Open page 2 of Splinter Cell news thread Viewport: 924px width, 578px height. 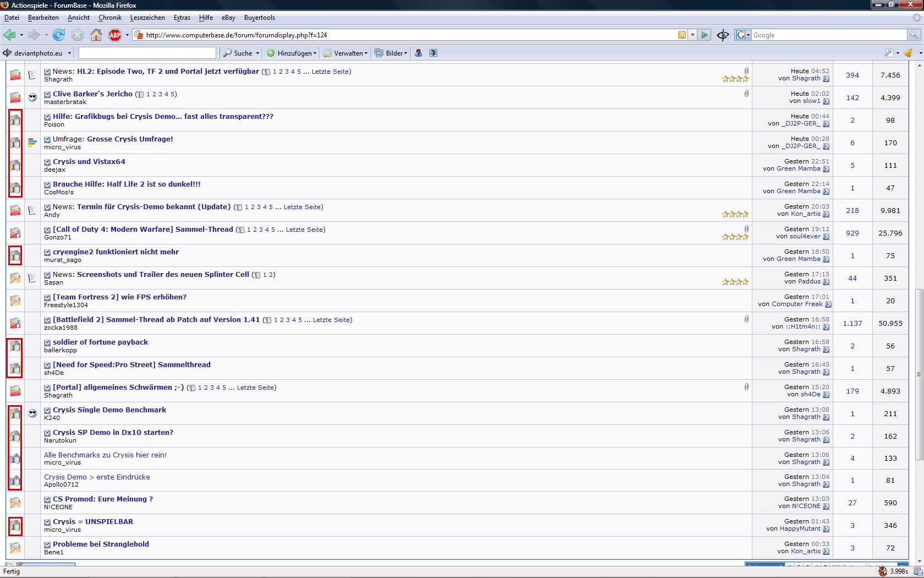tap(271, 275)
